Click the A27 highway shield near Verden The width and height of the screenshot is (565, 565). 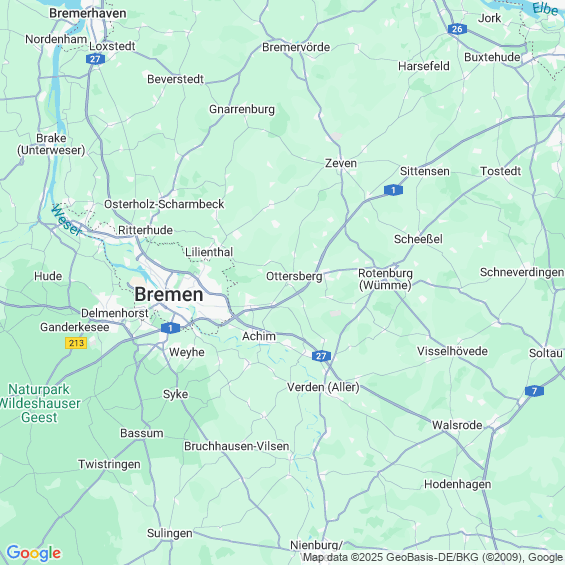pyautogui.click(x=321, y=356)
